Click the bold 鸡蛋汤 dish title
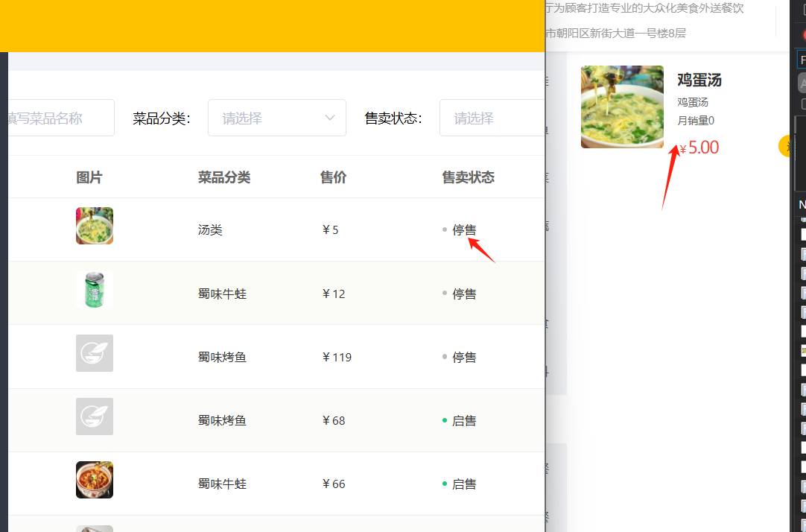The height and width of the screenshot is (532, 806). pyautogui.click(x=699, y=80)
